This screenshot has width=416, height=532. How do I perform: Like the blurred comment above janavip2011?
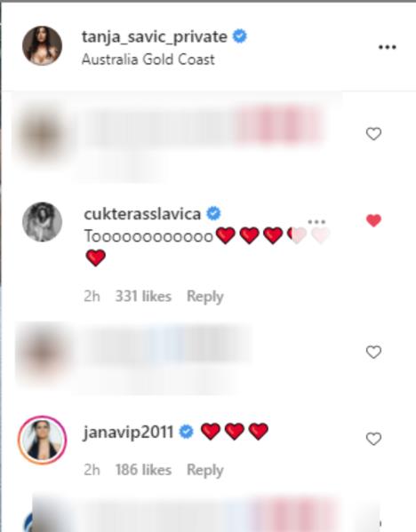(373, 352)
